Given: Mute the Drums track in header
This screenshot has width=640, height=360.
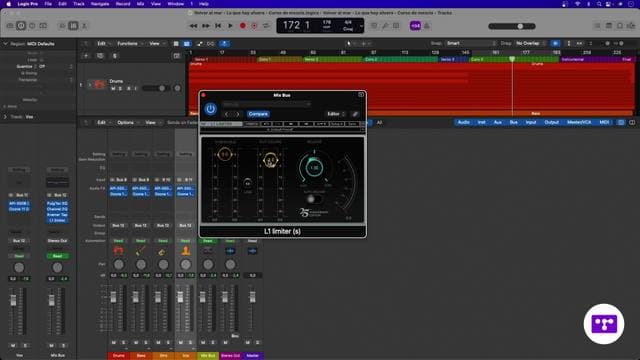Looking at the screenshot, I should point(113,88).
